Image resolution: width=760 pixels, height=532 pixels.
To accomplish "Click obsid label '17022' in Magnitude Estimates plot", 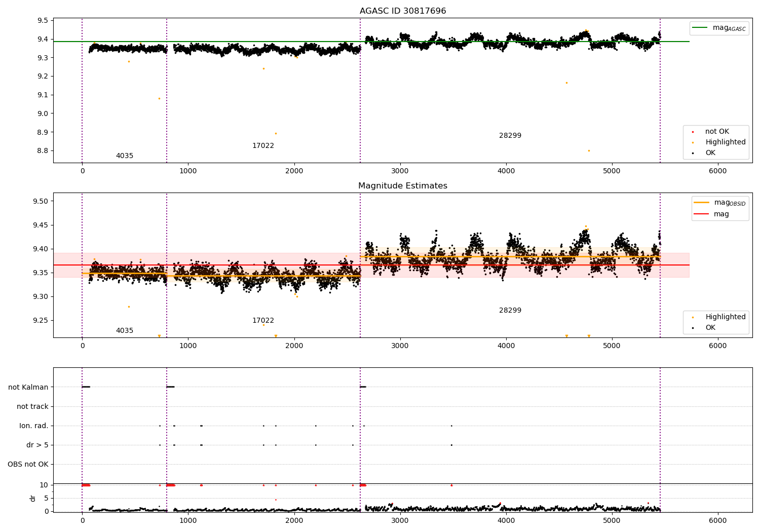I will click(263, 321).
